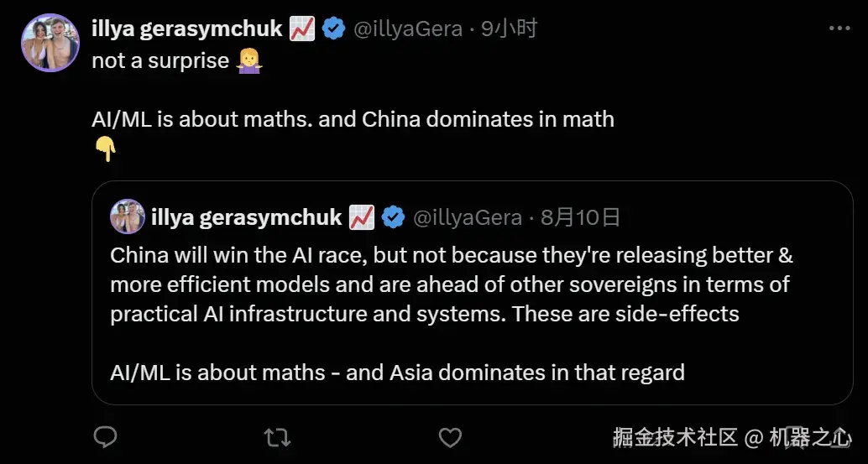This screenshot has height=464, width=868.
Task: Click the shrugging person emoji
Action: (249, 60)
